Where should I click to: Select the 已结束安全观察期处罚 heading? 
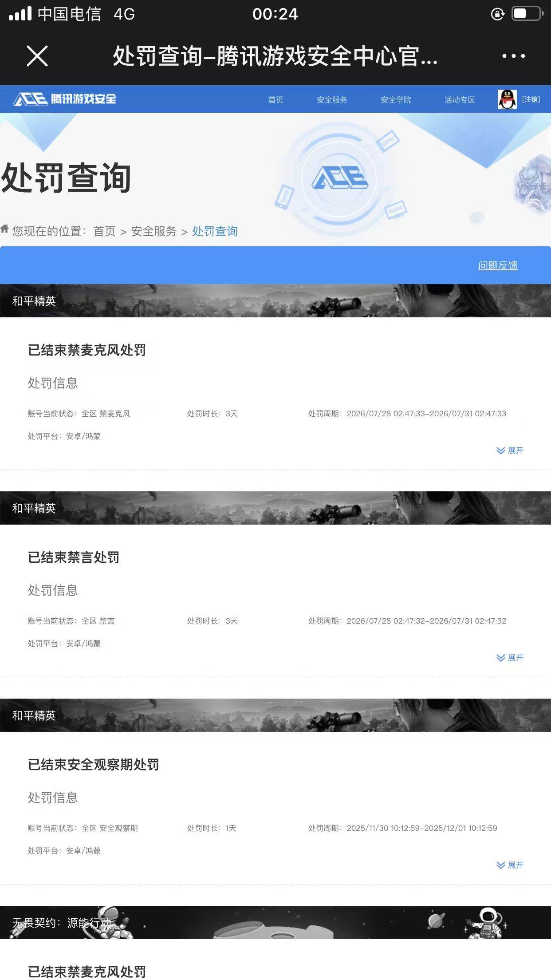94,765
